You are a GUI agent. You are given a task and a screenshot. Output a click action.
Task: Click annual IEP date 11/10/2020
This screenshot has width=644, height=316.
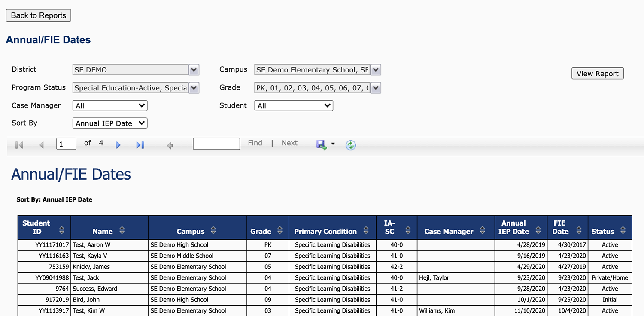[x=529, y=311]
